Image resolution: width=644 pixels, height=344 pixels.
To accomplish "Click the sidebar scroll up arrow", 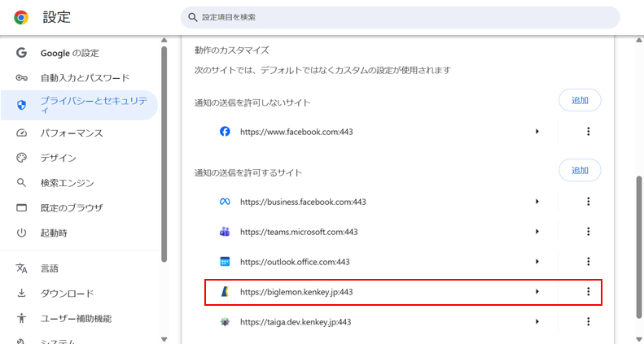I will pyautogui.click(x=164, y=40).
